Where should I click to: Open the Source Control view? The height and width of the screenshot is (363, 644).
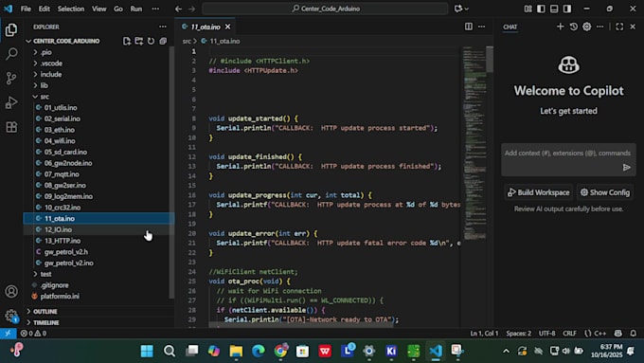coord(11,78)
